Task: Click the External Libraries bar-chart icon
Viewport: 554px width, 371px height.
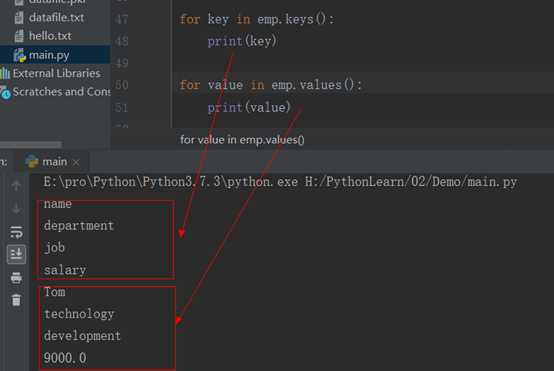Action: (5, 73)
